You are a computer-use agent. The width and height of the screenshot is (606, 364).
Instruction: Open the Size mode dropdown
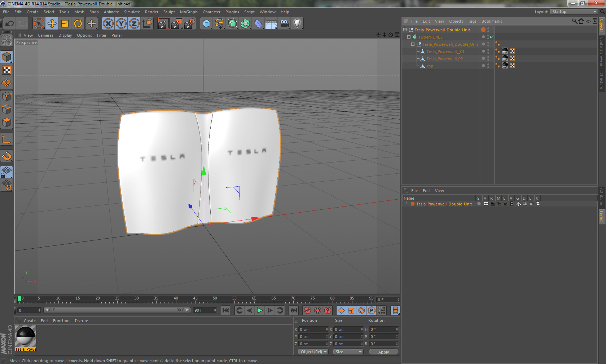(x=348, y=352)
